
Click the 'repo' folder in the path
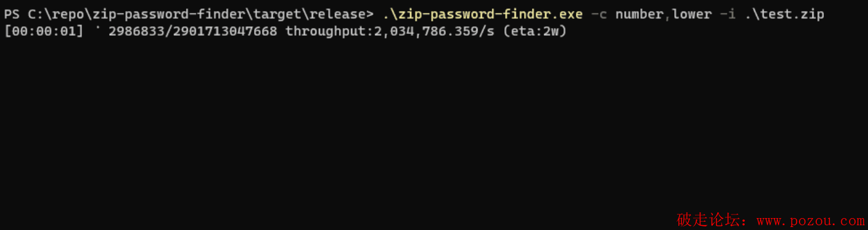[x=69, y=14]
